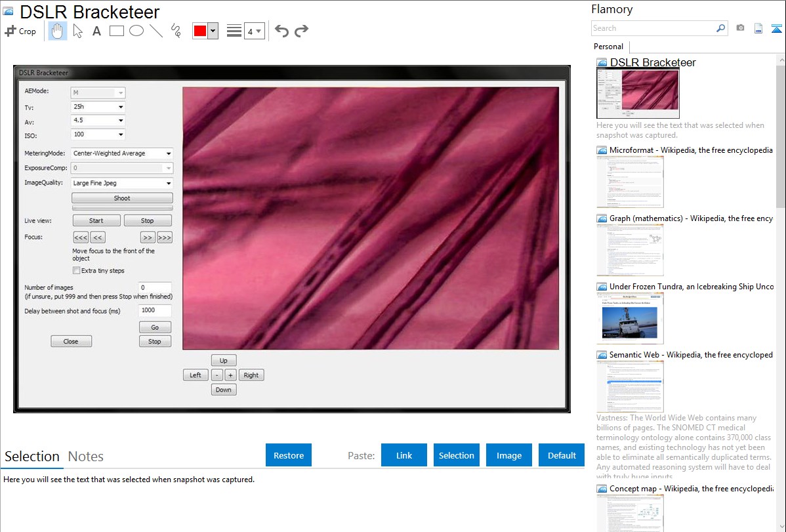
Task: Click the Flamory search magnifier icon
Action: [720, 28]
